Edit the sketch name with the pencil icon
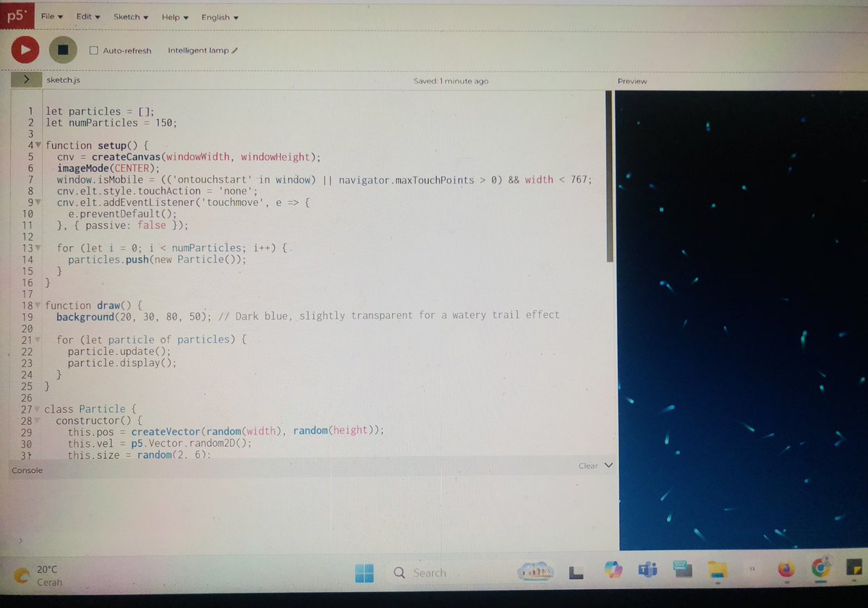Screen dimensions: 868x608 pos(234,51)
